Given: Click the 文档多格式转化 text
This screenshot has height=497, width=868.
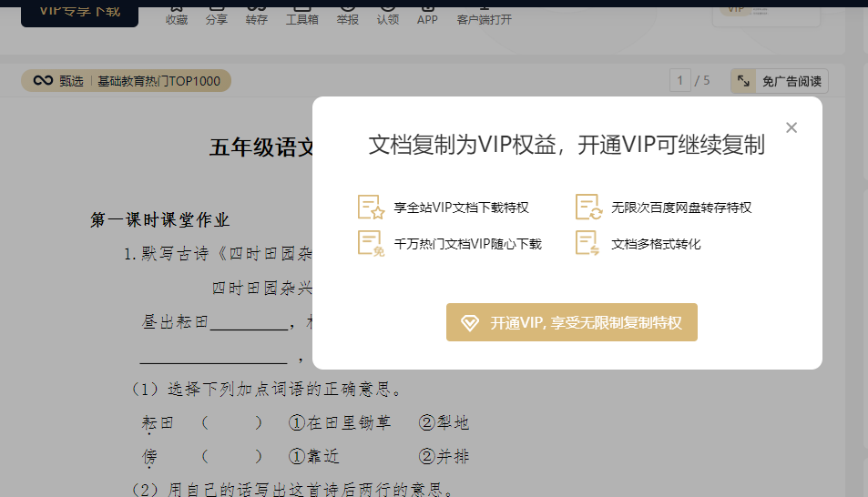Looking at the screenshot, I should click(x=656, y=244).
